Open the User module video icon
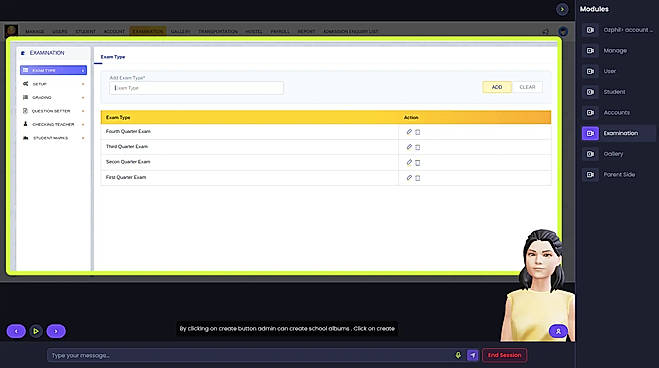 [x=590, y=71]
